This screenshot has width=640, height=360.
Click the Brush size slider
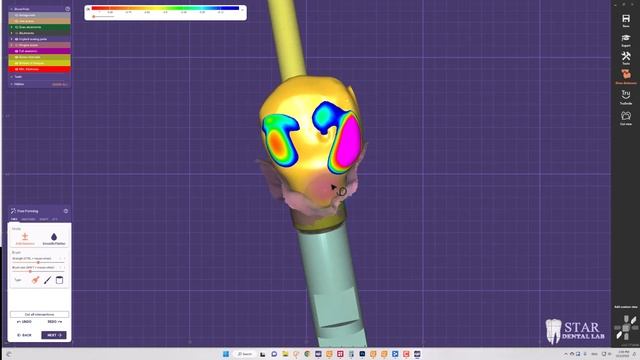click(x=38, y=271)
